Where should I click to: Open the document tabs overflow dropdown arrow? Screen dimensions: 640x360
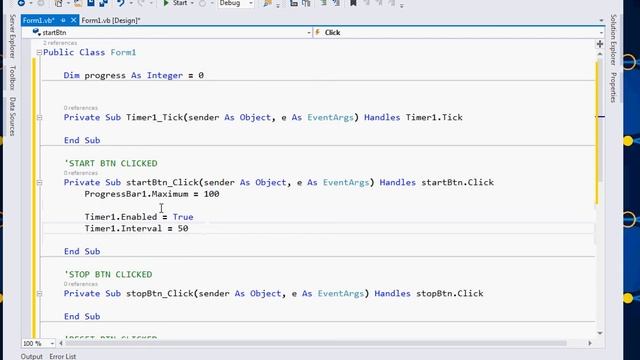coord(601,20)
